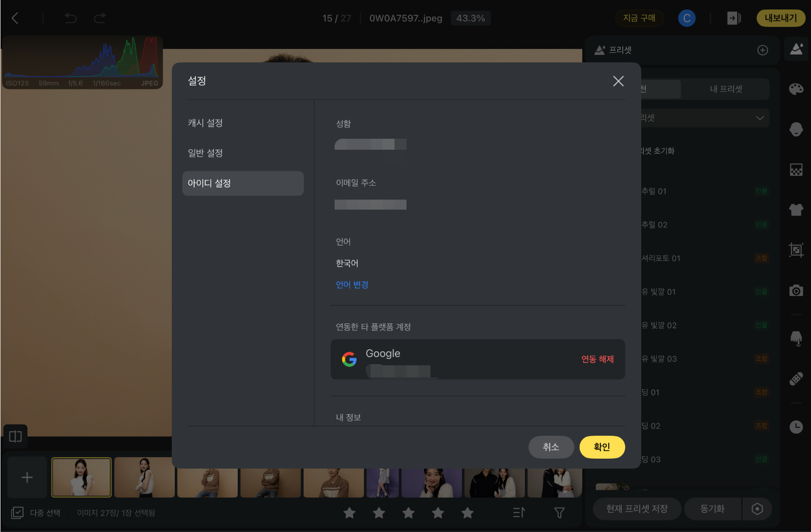
Task: Click the 내보내기 export button
Action: click(781, 18)
